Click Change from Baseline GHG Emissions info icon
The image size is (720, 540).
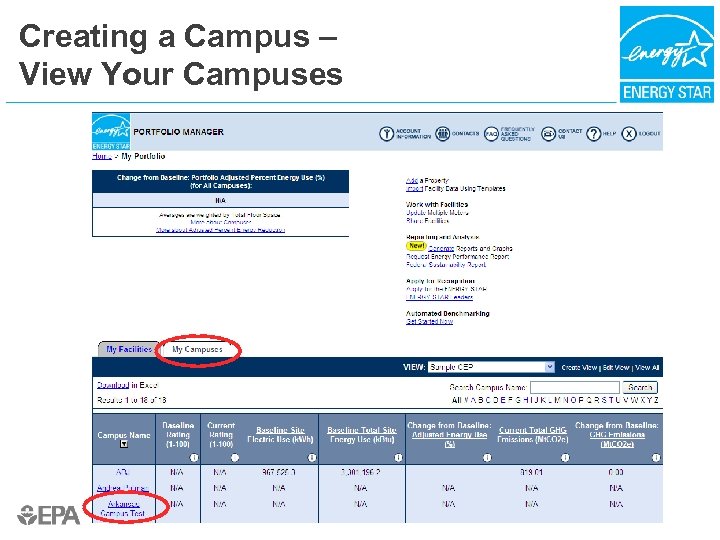656,457
